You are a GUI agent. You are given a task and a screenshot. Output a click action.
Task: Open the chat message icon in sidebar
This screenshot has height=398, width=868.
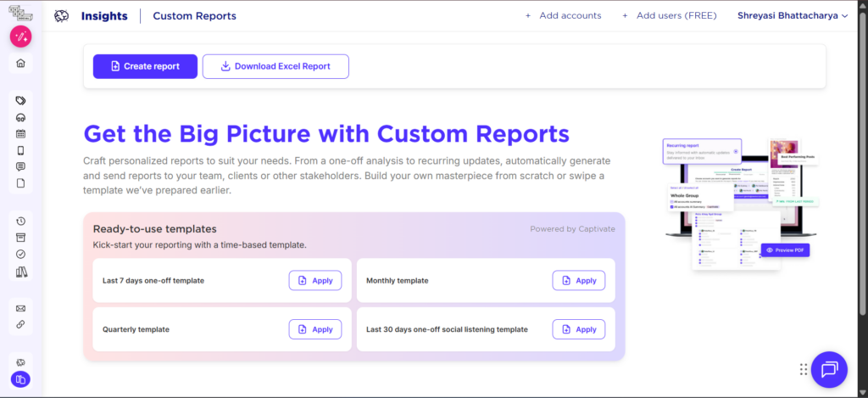click(20, 167)
